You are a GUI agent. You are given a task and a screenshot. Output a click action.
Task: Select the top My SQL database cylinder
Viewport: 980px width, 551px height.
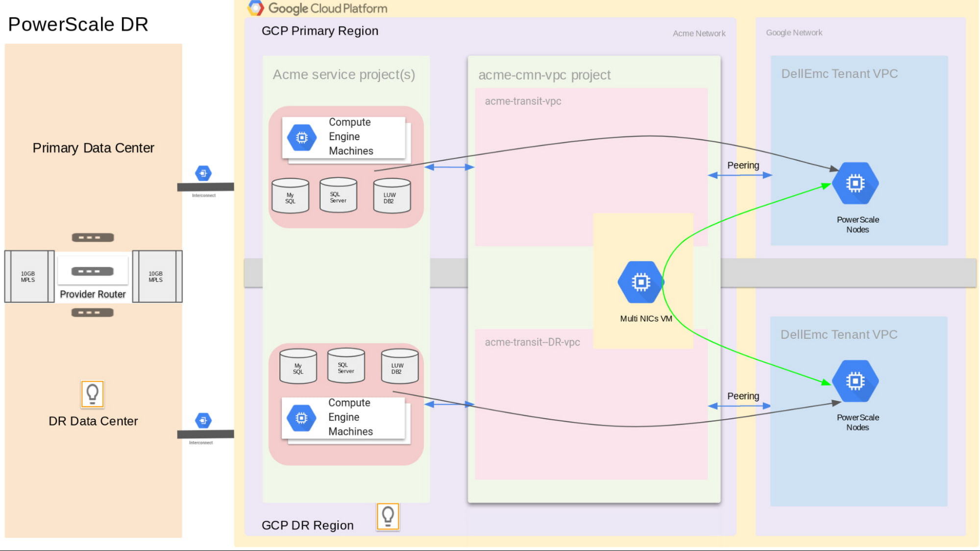[x=290, y=196]
